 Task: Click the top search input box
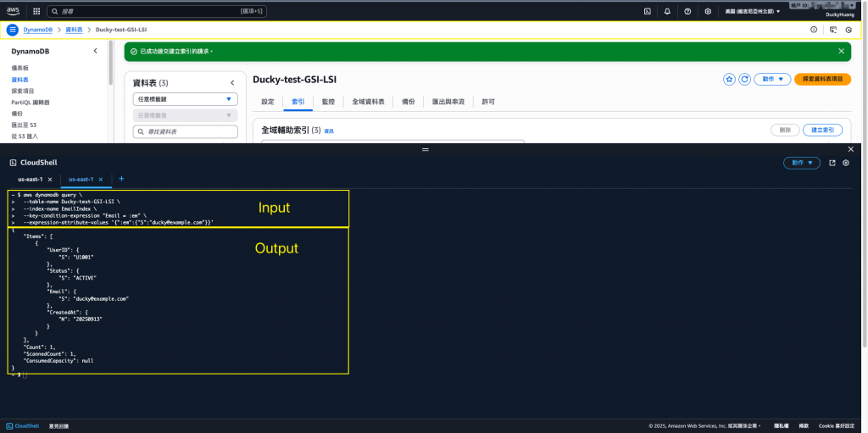click(157, 11)
